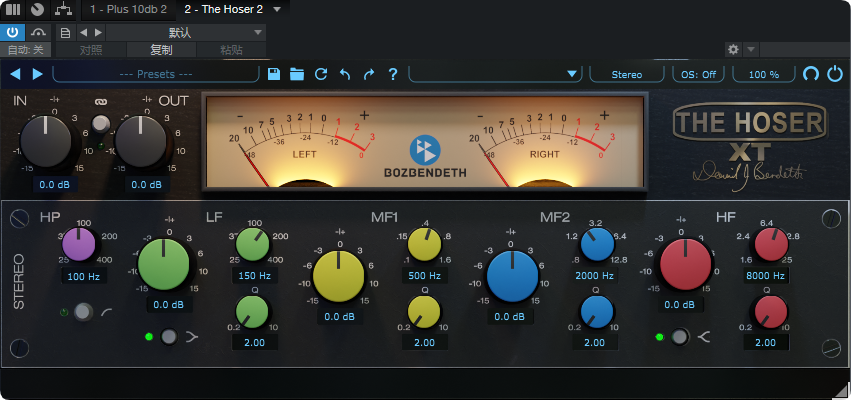Screen dimensions: 851x400
Task: Click the 对照 compare button
Action: 91,50
